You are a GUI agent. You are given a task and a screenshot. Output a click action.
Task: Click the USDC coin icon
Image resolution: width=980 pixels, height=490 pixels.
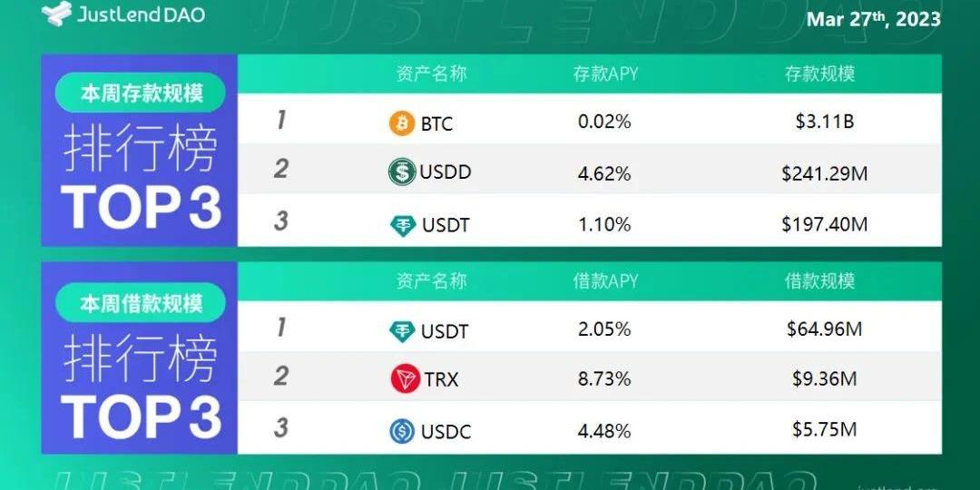(402, 431)
